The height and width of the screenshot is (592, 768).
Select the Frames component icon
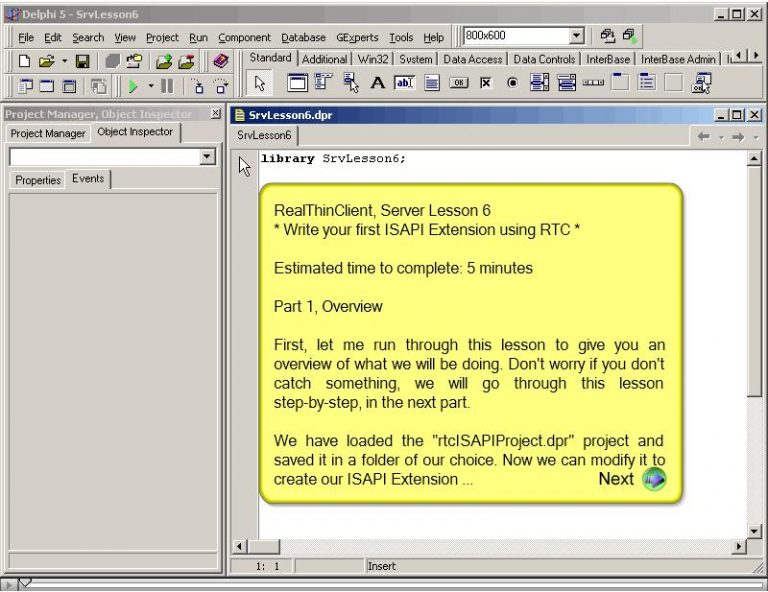[297, 83]
